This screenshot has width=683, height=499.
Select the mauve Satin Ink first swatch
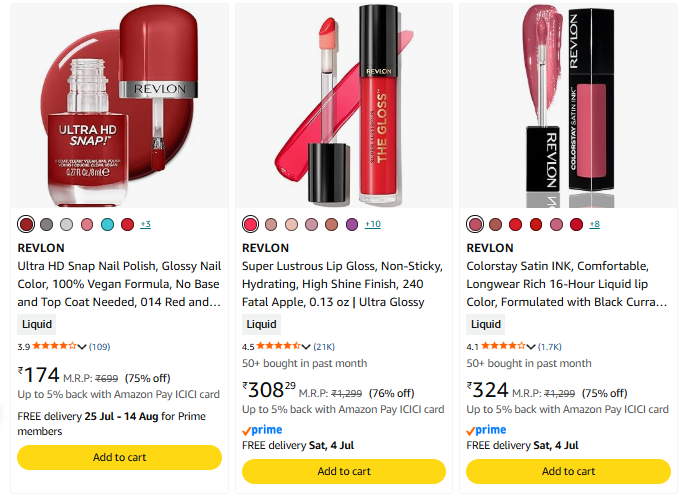pyautogui.click(x=475, y=224)
